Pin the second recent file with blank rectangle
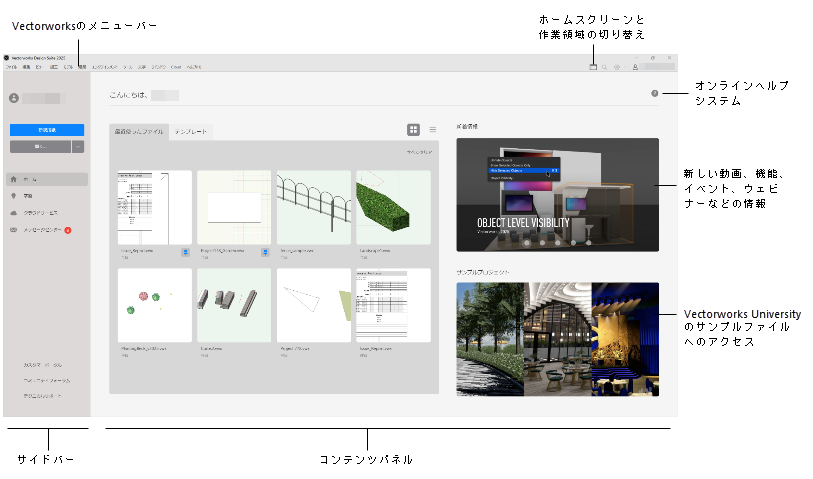 265,252
